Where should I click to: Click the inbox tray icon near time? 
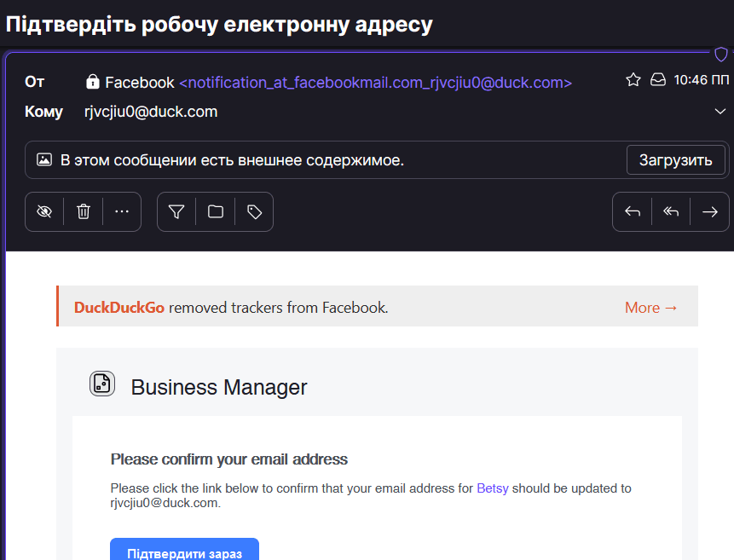pos(657,79)
